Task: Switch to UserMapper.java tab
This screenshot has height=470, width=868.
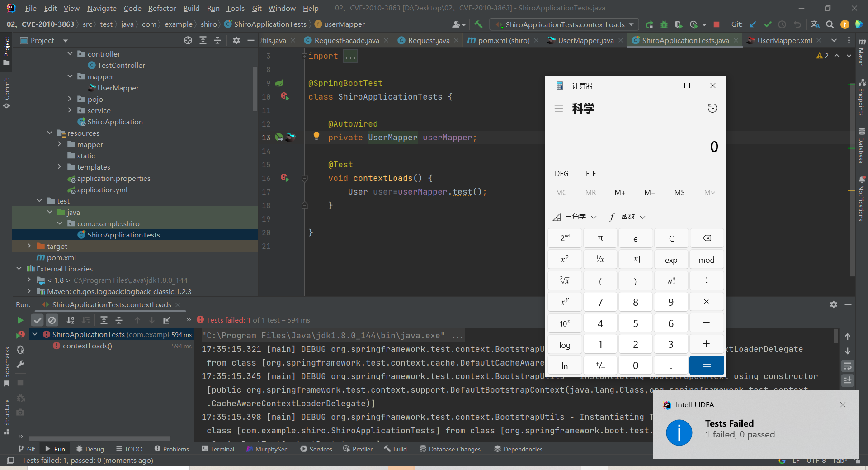Action: point(585,40)
